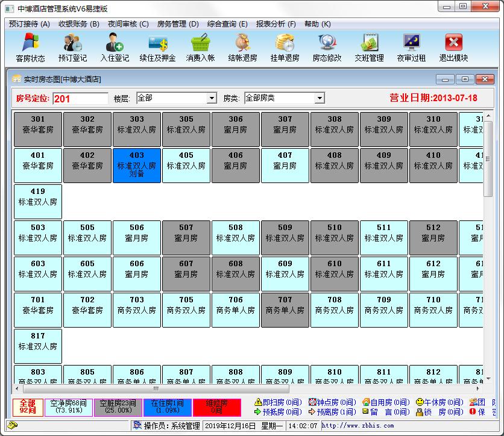Viewport: 504px width, 436px height.
Task: Open 收银账务 (B) menu
Action: tap(79, 24)
